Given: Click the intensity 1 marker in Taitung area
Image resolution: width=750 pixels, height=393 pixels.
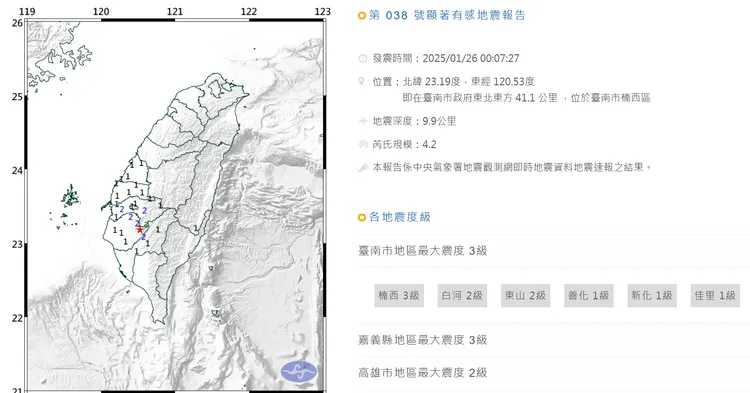Looking at the screenshot, I should pos(196,228).
